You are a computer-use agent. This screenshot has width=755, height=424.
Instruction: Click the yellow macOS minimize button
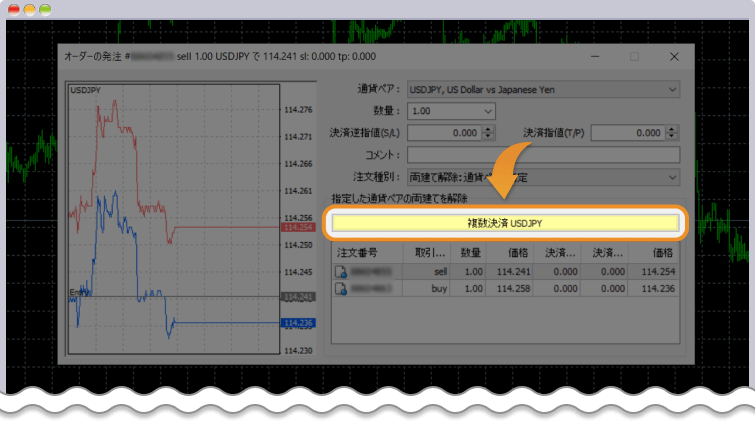[29, 9]
